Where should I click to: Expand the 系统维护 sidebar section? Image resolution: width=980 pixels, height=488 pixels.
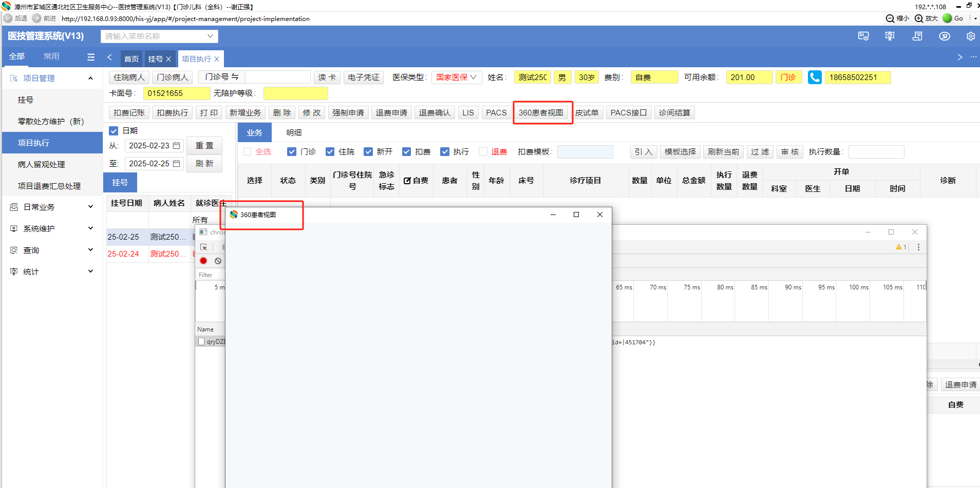tap(90, 228)
